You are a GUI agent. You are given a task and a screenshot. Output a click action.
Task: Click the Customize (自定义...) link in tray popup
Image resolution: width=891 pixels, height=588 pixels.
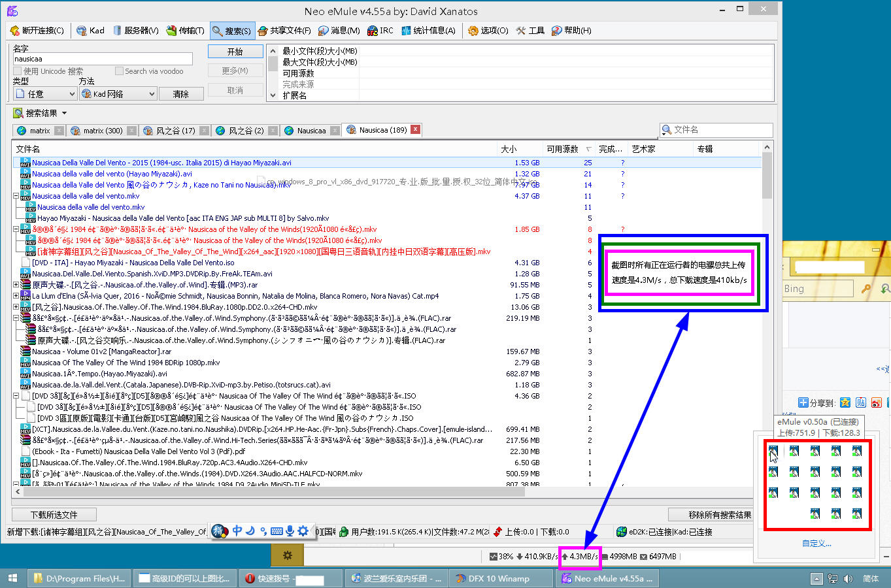[816, 544]
